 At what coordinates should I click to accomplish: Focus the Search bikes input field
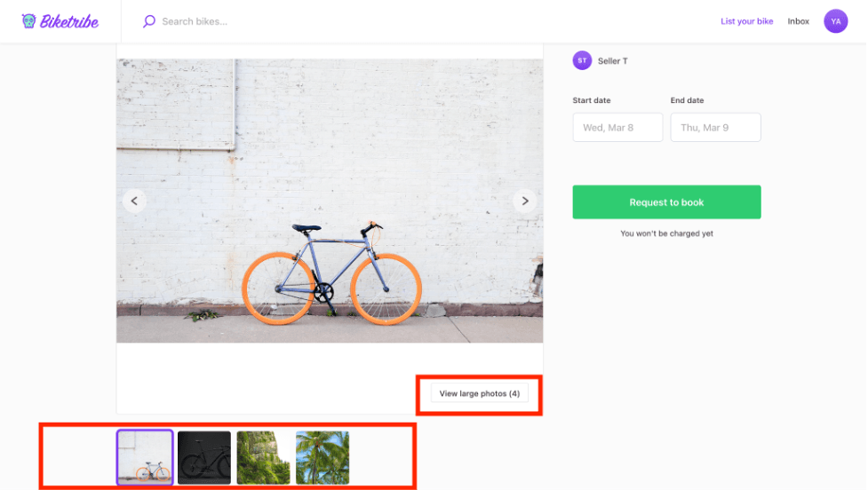pyautogui.click(x=267, y=21)
